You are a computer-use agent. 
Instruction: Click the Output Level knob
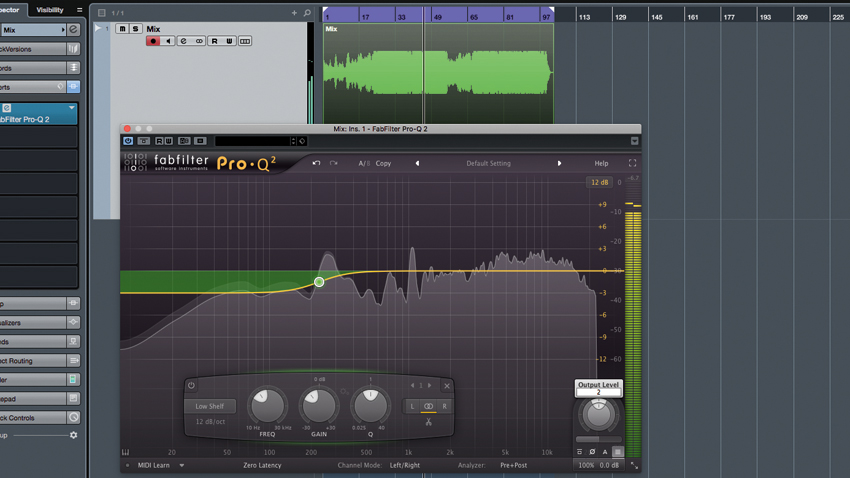click(x=598, y=415)
